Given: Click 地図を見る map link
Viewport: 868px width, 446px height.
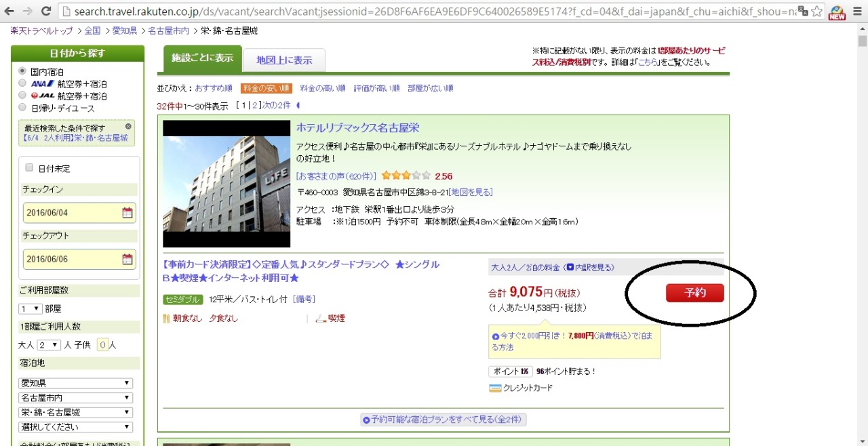Looking at the screenshot, I should [x=471, y=192].
